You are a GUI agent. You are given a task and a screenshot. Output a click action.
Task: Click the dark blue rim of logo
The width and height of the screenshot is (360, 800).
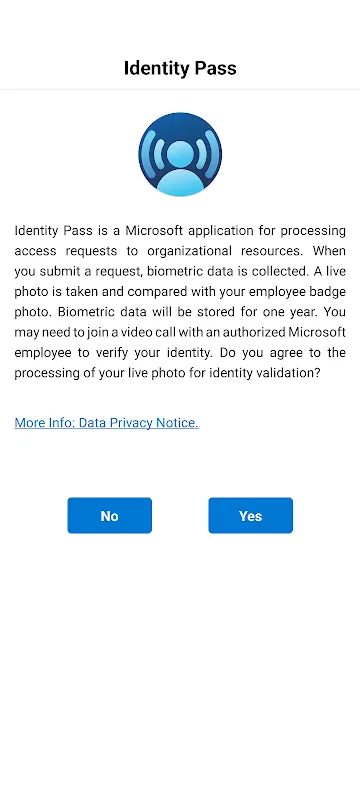pyautogui.click(x=180, y=117)
